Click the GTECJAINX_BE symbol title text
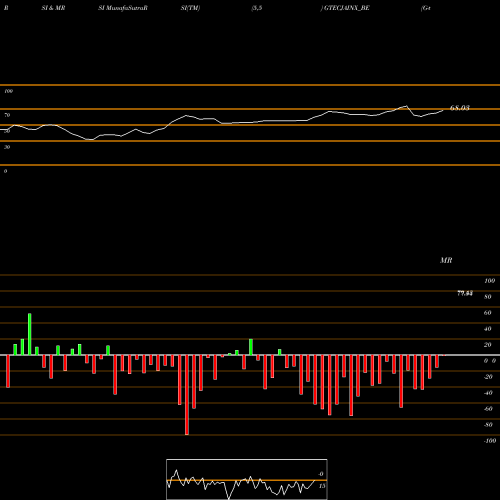The height and width of the screenshot is (500, 500). coord(347,8)
